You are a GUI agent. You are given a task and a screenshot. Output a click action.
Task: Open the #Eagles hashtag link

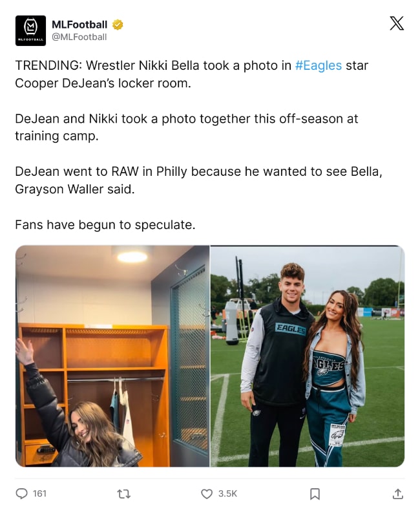(319, 65)
